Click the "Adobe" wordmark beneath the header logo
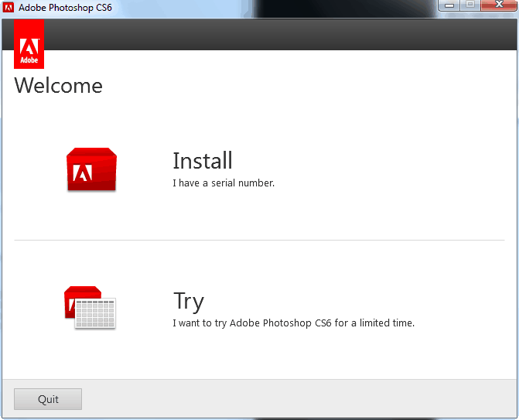 pyautogui.click(x=29, y=59)
